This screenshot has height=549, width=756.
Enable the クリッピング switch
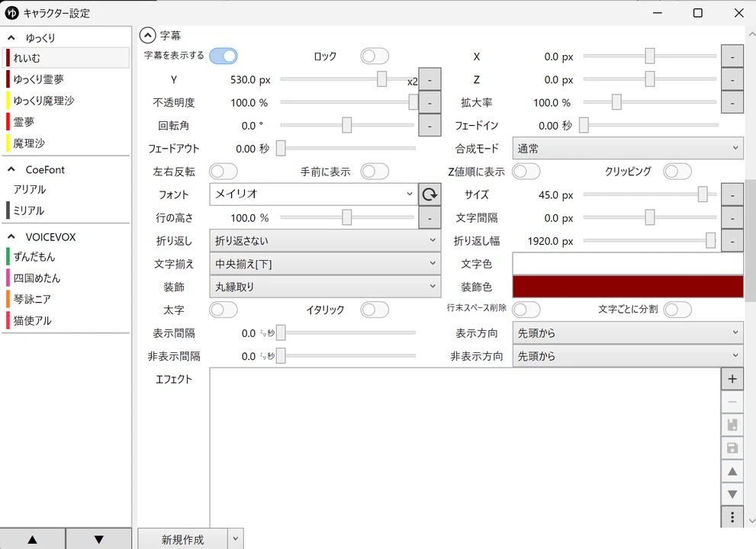677,171
